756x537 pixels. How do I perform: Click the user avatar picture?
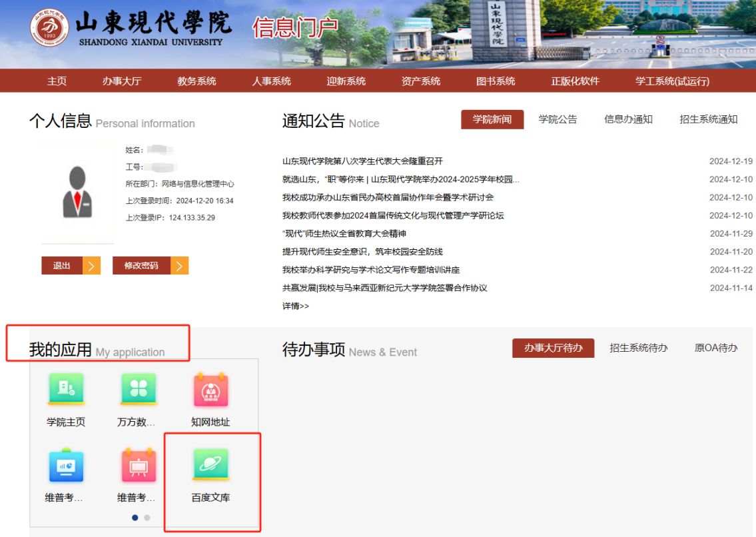tap(78, 193)
